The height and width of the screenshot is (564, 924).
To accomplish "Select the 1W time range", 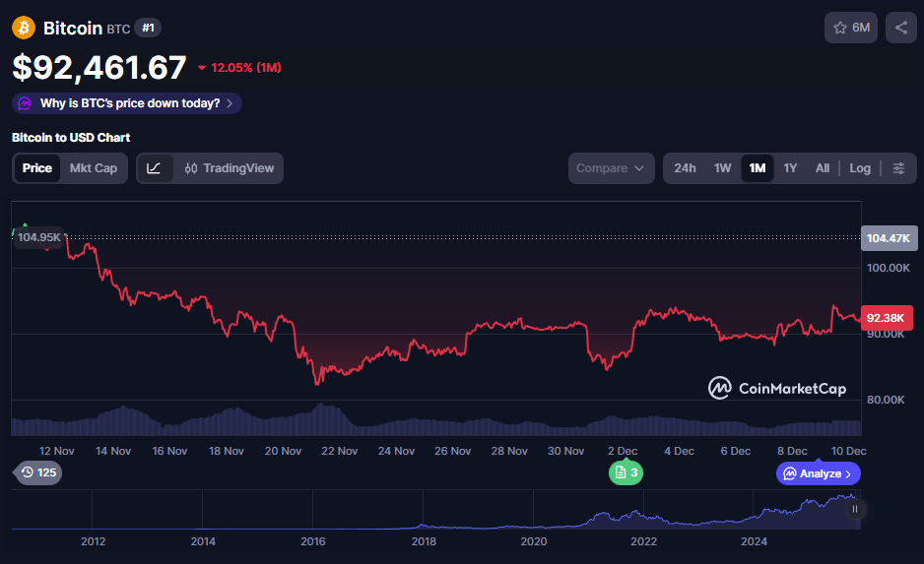I will 722,168.
